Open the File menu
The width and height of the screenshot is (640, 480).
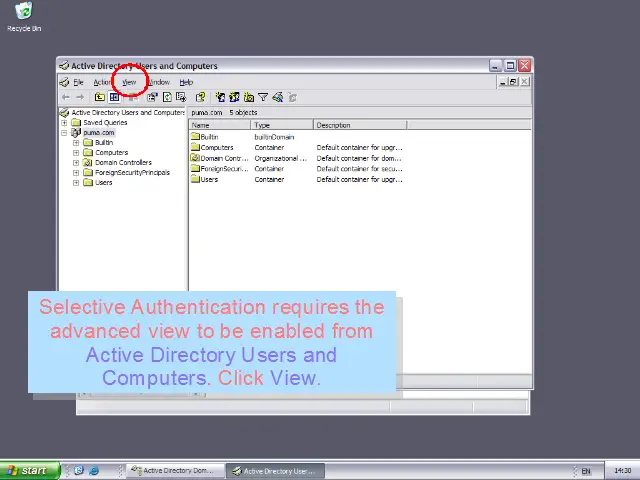tap(78, 82)
